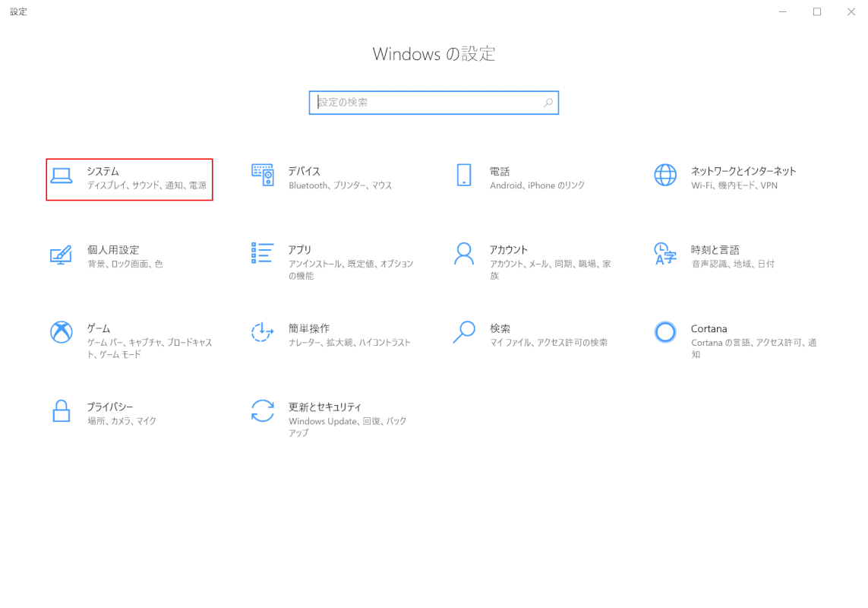Minimize the 設定 window
The image size is (868, 608).
[783, 11]
